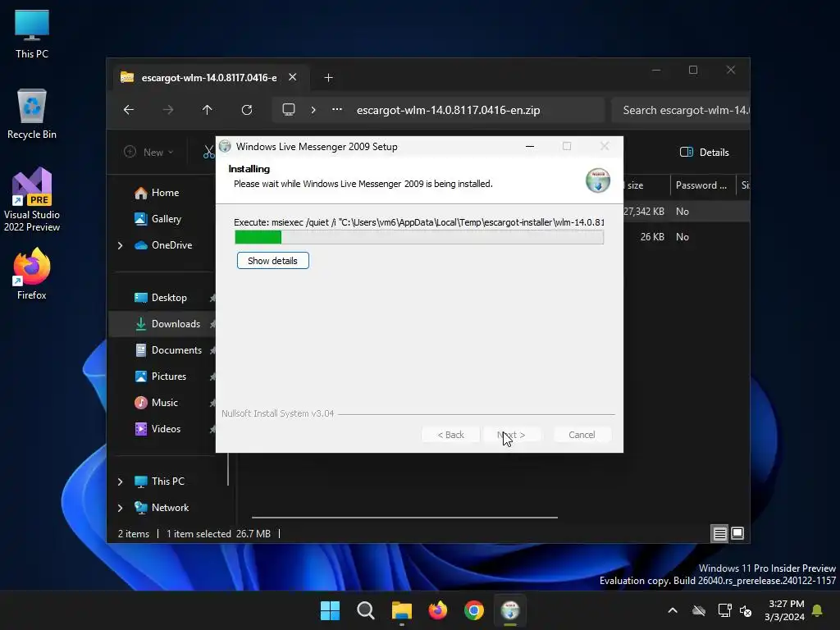Image resolution: width=840 pixels, height=630 pixels.
Task: Click Show details in the installer
Action: [x=272, y=261]
